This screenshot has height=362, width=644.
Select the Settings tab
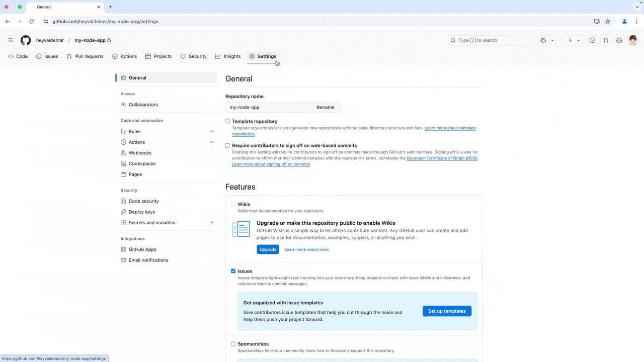(263, 56)
